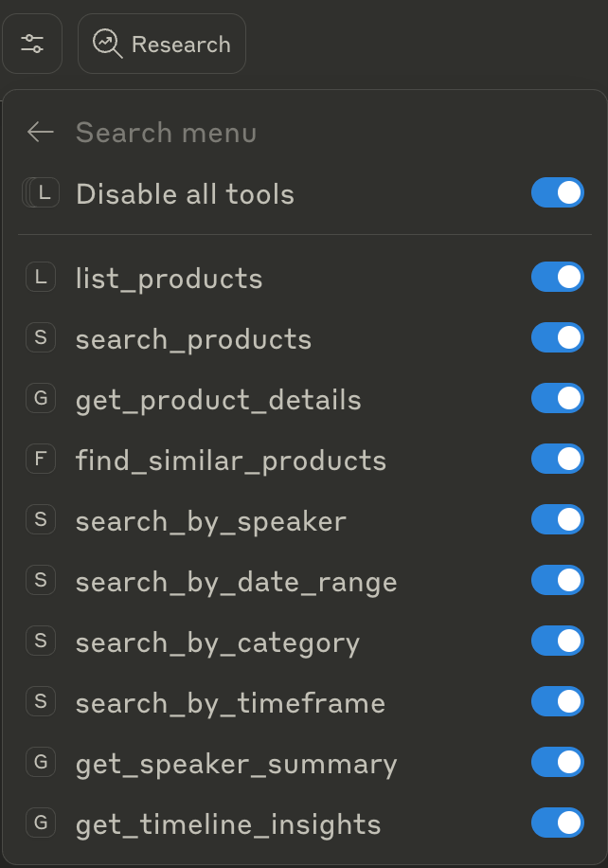Screen dimensions: 608x868
Task: Toggle off Disable all tools
Action: pyautogui.click(x=558, y=192)
